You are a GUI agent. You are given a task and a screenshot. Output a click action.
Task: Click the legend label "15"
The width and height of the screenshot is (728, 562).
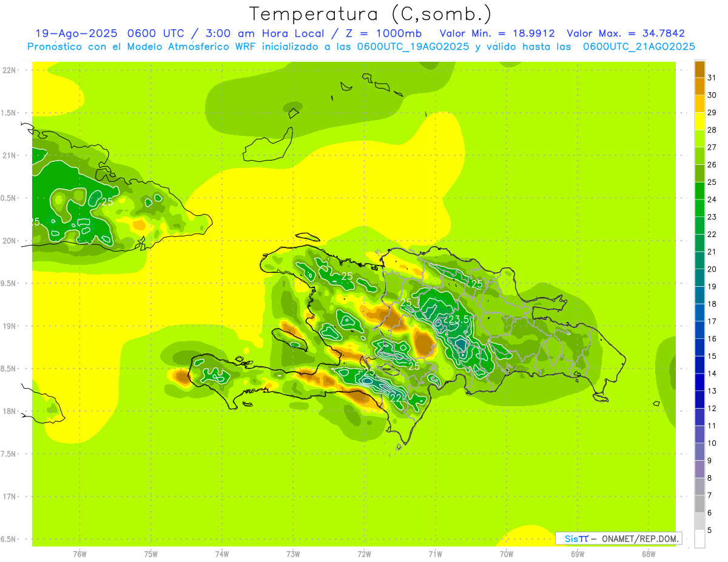[712, 356]
